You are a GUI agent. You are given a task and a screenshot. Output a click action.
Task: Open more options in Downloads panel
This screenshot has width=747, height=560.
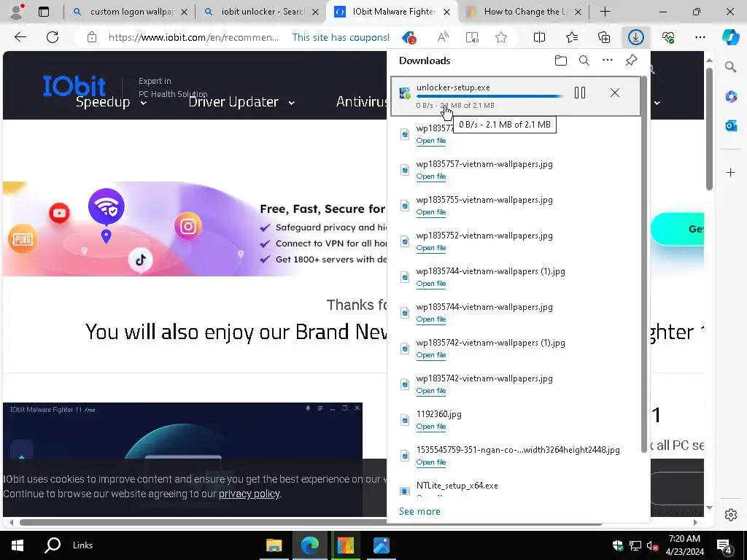coord(608,60)
